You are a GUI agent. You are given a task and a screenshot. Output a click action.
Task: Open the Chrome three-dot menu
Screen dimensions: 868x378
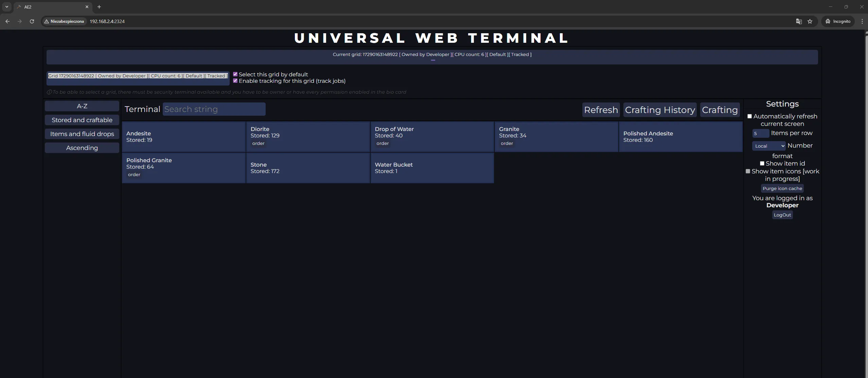point(862,21)
